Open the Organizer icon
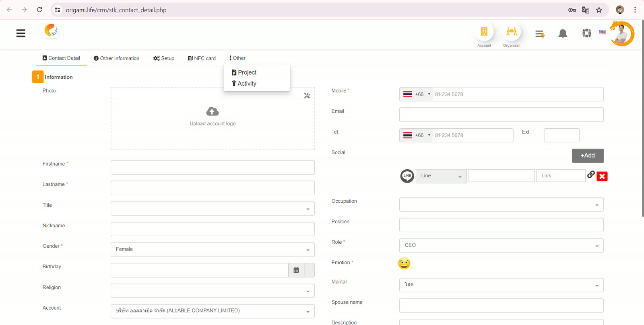This screenshot has width=644, height=325. (512, 31)
